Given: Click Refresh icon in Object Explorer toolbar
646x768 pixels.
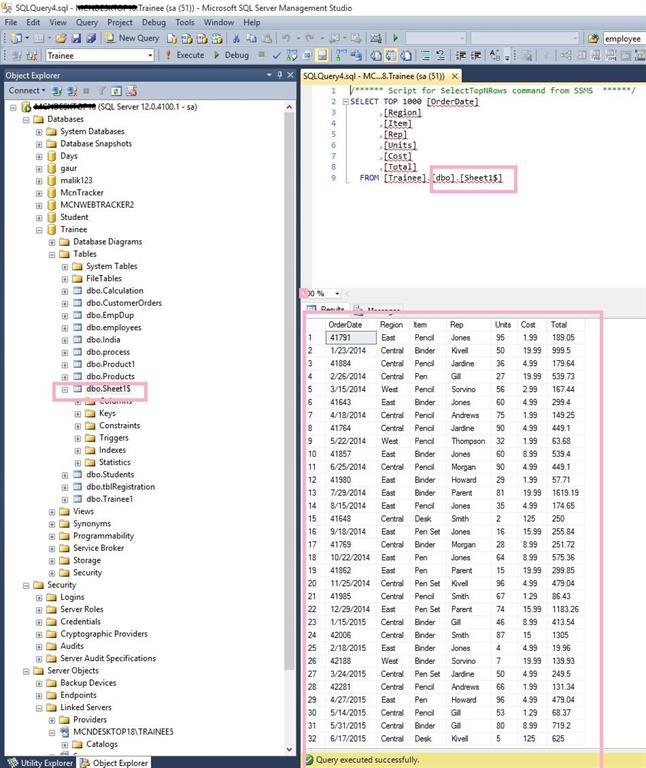Looking at the screenshot, I should point(117,91).
